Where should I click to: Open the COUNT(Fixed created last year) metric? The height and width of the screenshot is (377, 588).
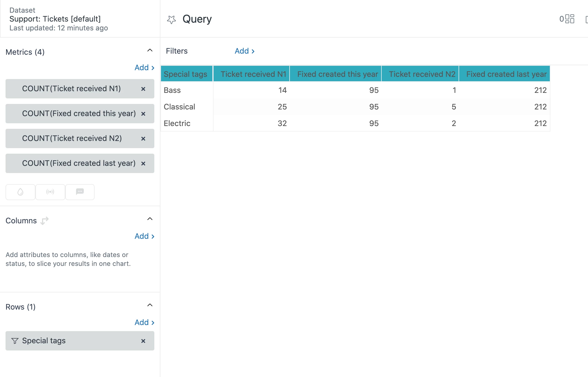click(79, 163)
